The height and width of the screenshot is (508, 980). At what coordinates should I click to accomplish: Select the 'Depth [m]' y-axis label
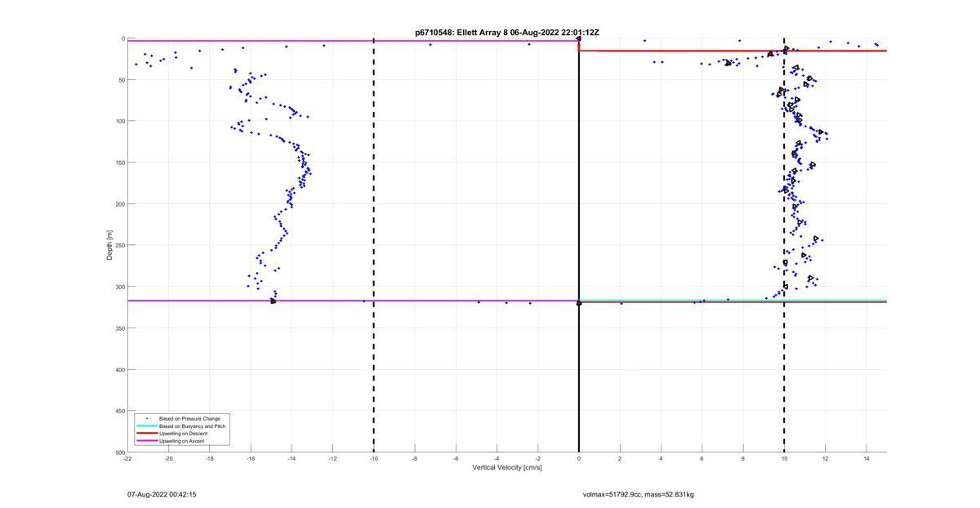[109, 245]
